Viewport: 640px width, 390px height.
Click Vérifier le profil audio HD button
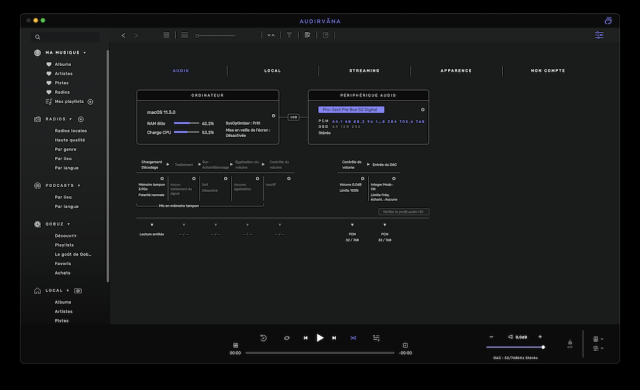coord(403,212)
